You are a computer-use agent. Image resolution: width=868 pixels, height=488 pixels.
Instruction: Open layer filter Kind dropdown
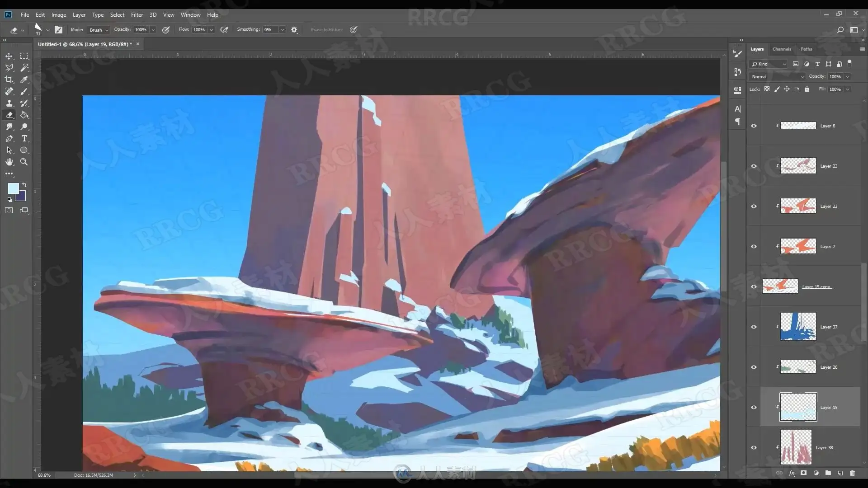point(769,64)
